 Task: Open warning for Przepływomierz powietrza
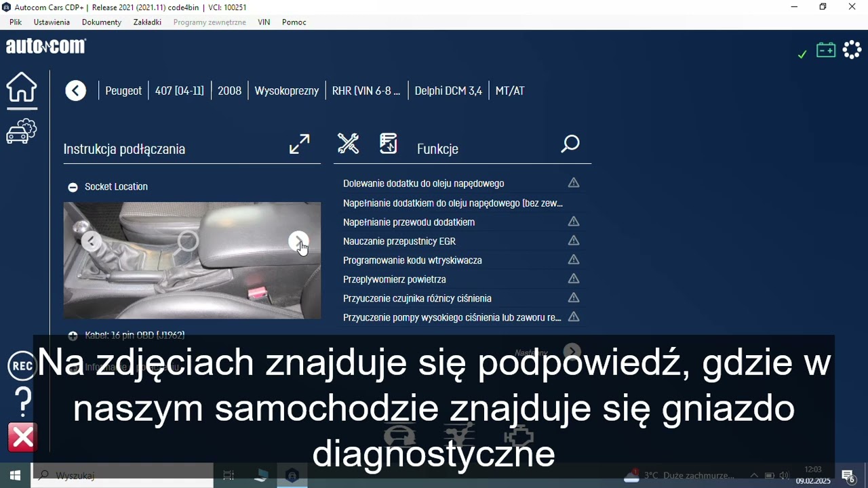pos(574,279)
